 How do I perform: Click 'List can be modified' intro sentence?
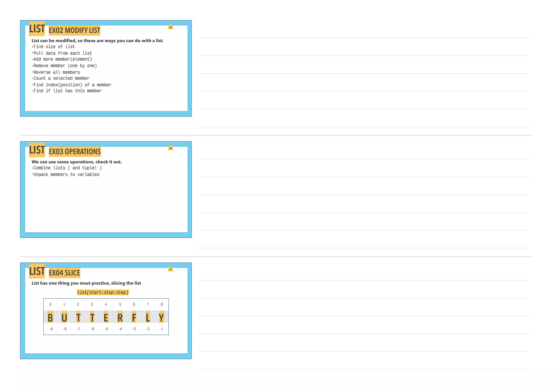98,41
